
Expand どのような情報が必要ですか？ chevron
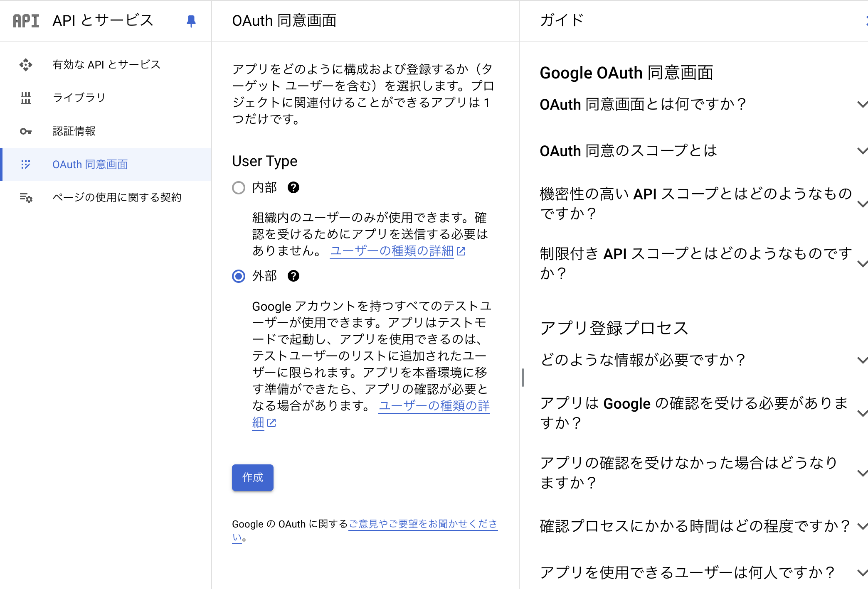(x=862, y=360)
